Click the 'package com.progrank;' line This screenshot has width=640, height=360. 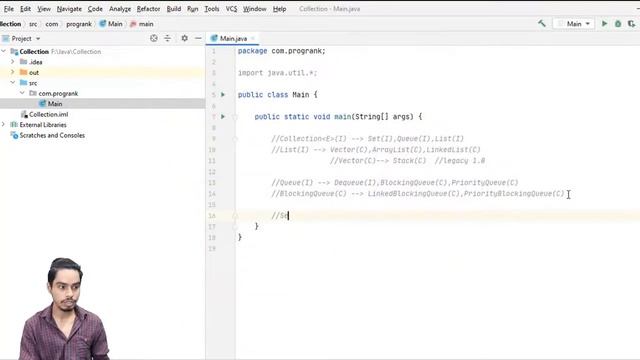click(282, 51)
